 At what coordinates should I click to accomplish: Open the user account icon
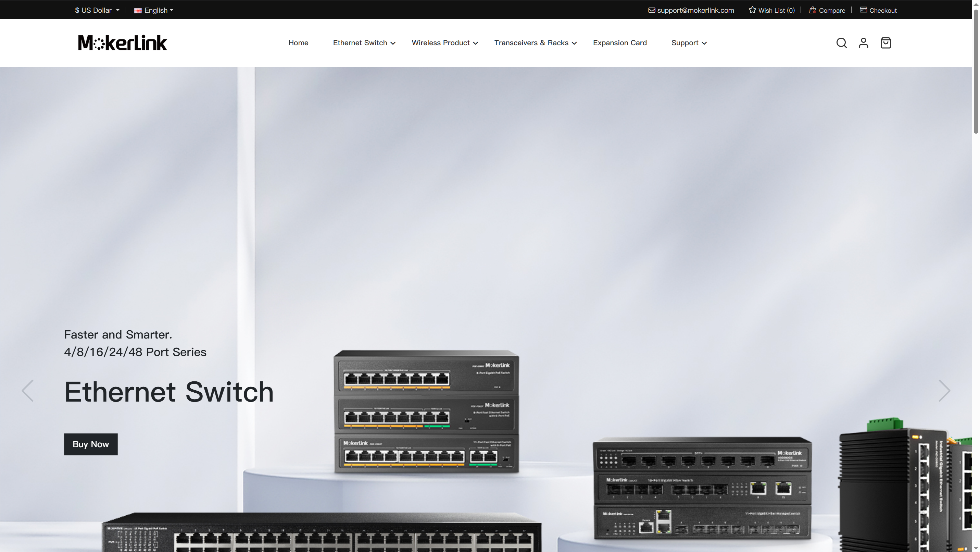863,42
